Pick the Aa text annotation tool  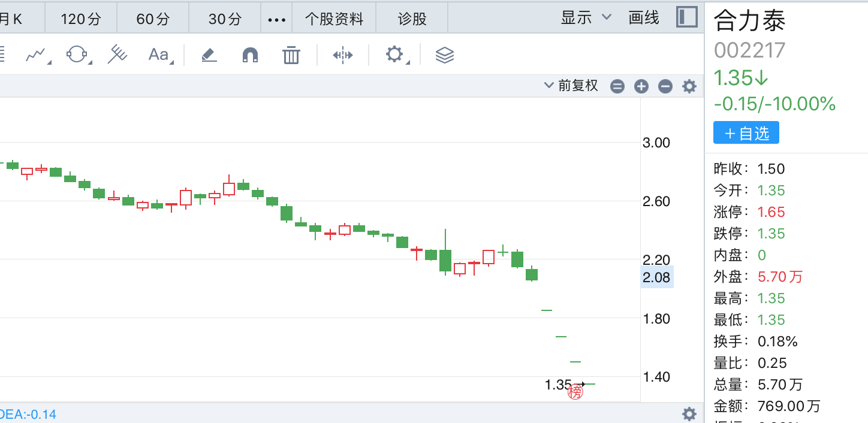tap(159, 55)
